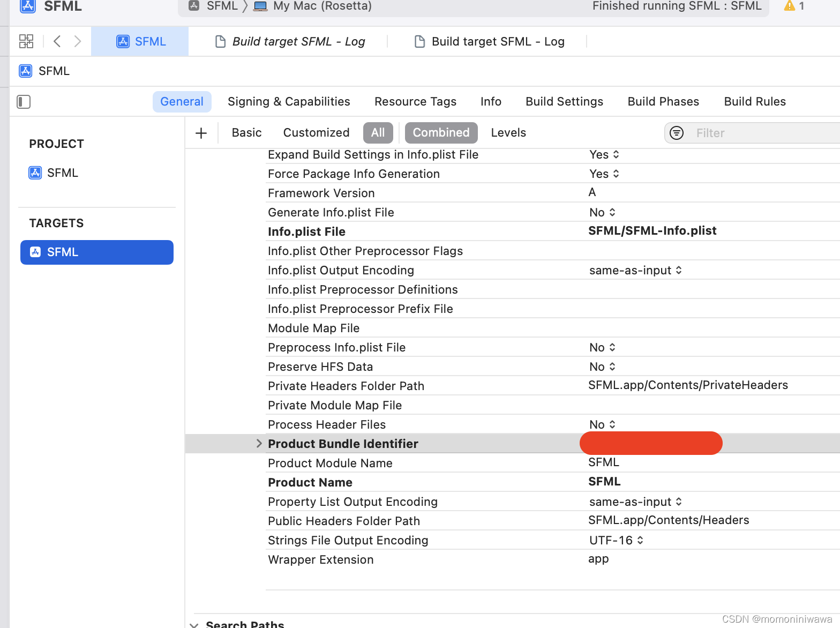840x628 pixels.
Task: Switch to Signing & Capabilities tab
Action: click(x=289, y=101)
